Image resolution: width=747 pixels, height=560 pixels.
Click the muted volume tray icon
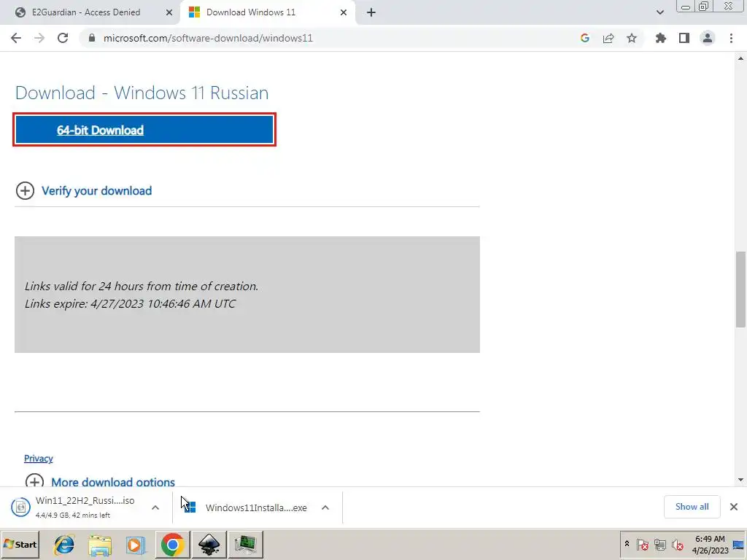coord(678,544)
